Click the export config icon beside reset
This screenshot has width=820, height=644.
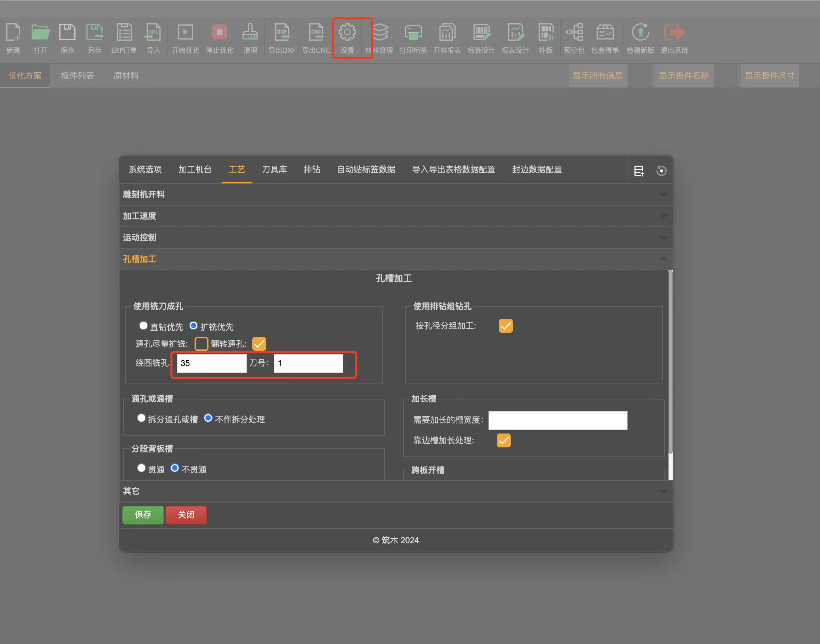[639, 171]
